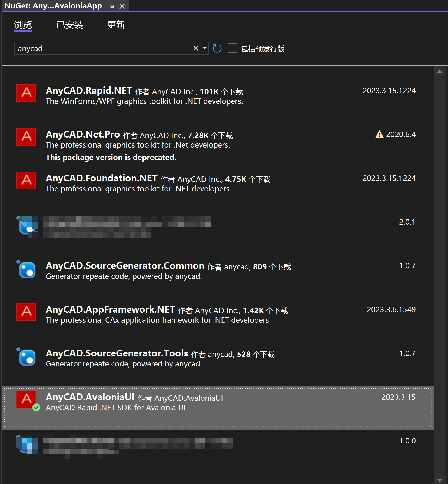Viewport: 448px width, 484px height.
Task: Click the AnyCAD.Rapid.NET package icon
Action: click(26, 93)
